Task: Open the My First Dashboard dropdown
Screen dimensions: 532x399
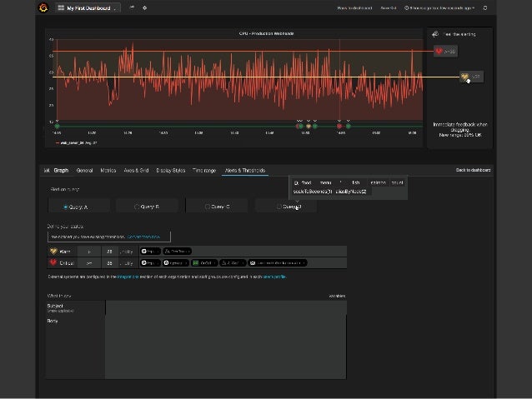Action: (88, 7)
